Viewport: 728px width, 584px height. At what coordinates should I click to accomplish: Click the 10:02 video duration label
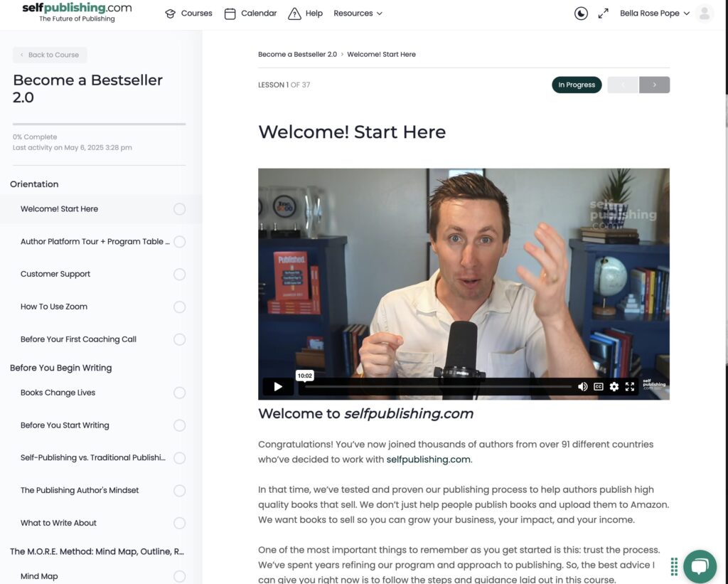304,376
